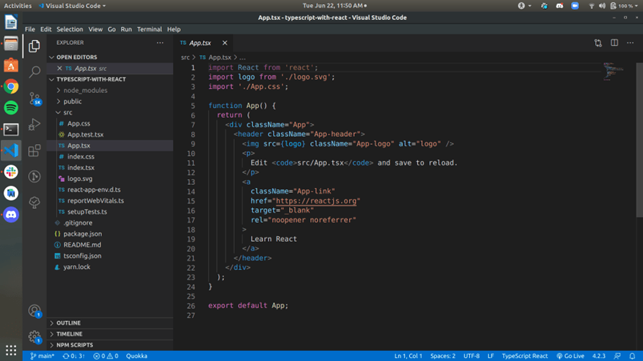This screenshot has width=643, height=361.
Task: Open Manage gear icon in activity bar
Action: [x=34, y=337]
